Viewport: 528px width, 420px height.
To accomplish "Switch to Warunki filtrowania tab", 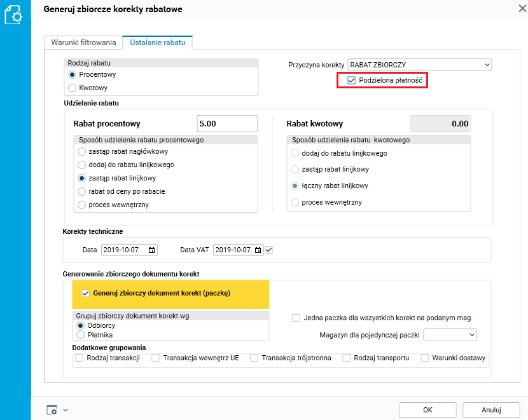I will (x=83, y=43).
